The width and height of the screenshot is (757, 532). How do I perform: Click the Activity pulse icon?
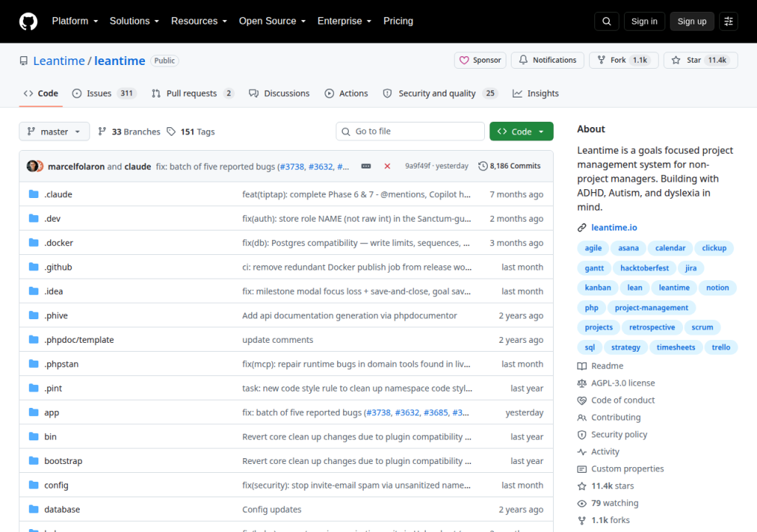point(582,452)
